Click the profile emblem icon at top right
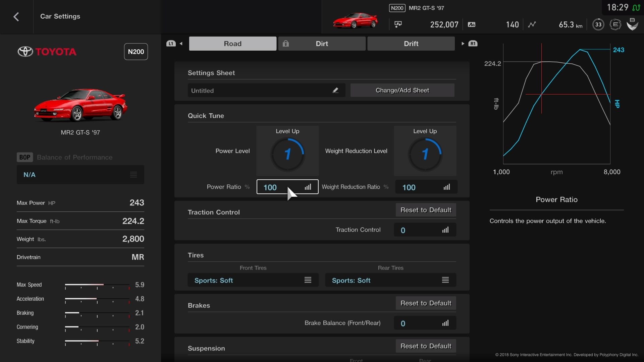644x362 pixels. [x=632, y=24]
